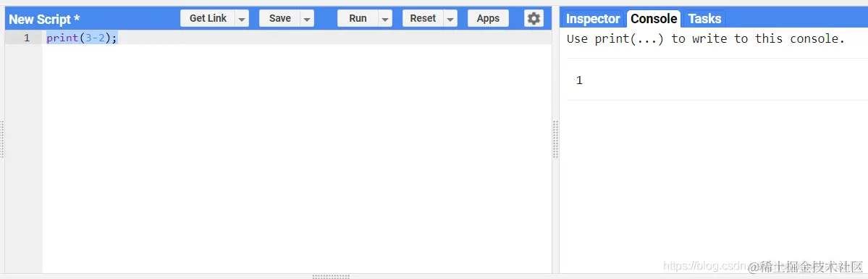Expand the Get Link dropdown arrow
Viewport: 868px width, 279px height.
[x=242, y=18]
